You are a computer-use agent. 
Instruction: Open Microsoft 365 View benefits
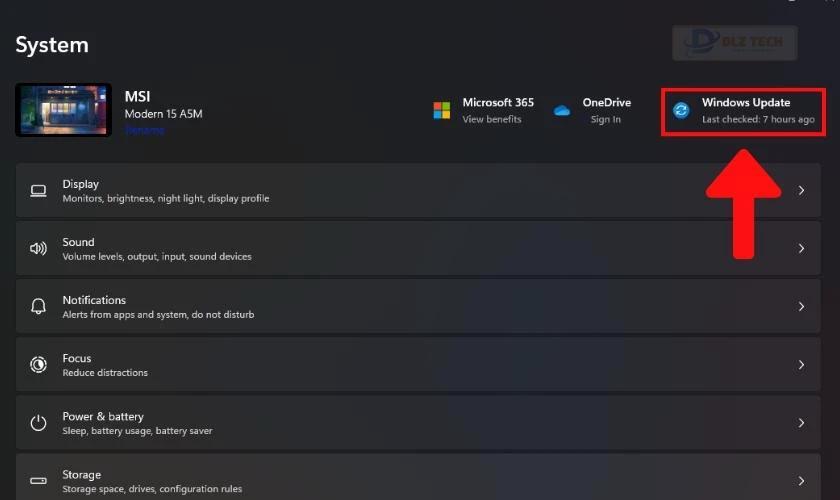pos(492,120)
